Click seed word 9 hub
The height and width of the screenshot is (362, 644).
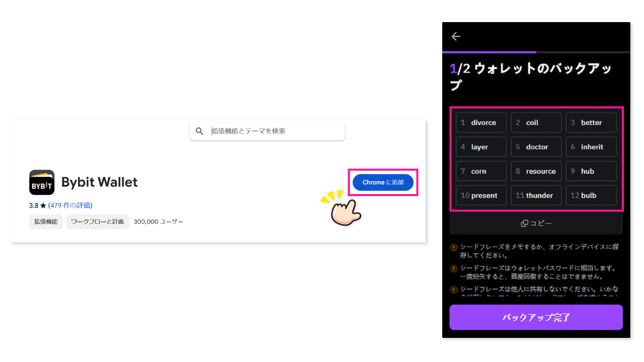(591, 171)
